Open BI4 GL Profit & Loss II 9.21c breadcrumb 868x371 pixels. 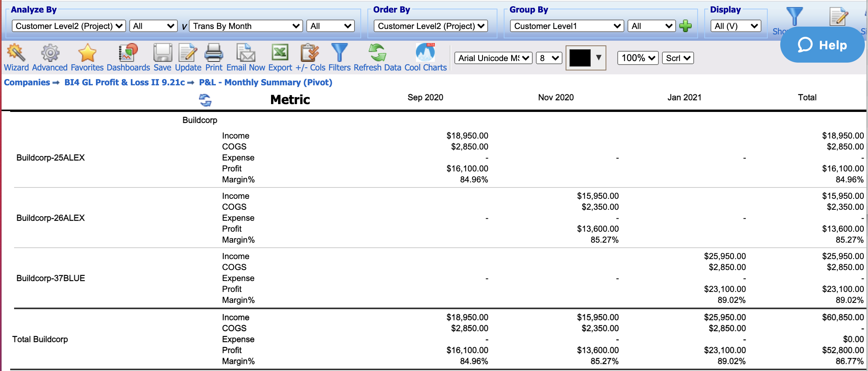click(x=125, y=83)
